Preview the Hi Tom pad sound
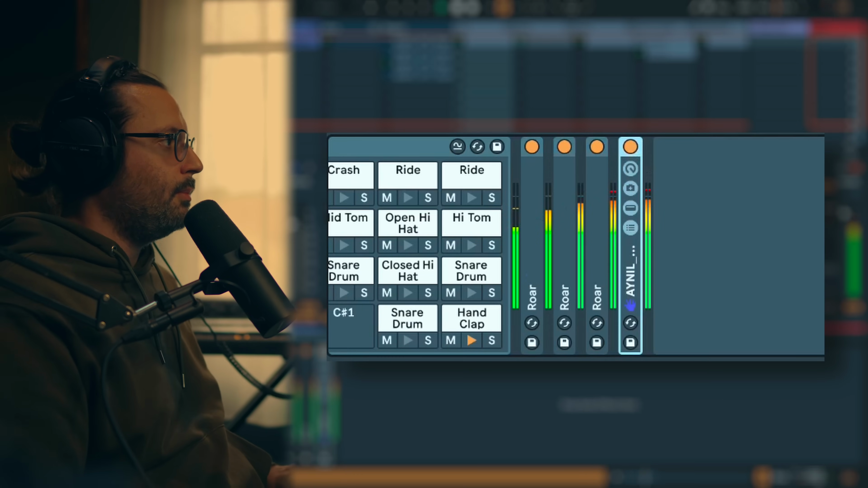 pyautogui.click(x=471, y=245)
